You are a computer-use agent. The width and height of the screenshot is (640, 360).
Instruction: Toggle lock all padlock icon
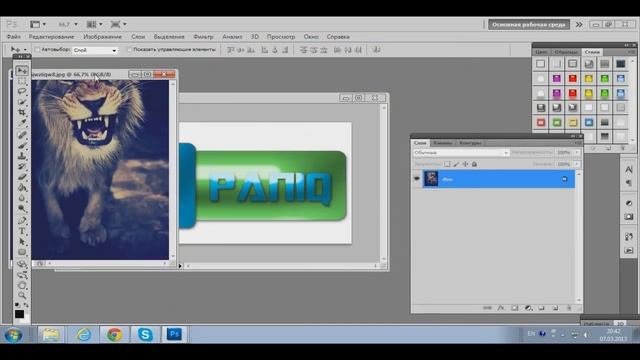pos(474,164)
